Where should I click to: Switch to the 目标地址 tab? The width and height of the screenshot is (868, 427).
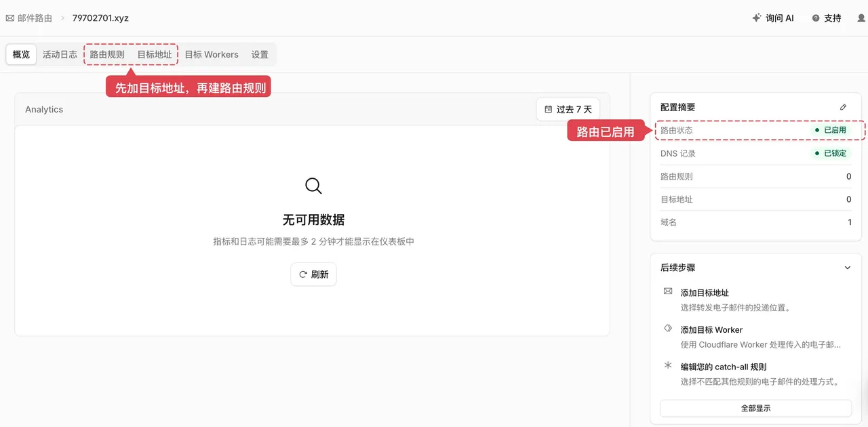(x=155, y=54)
